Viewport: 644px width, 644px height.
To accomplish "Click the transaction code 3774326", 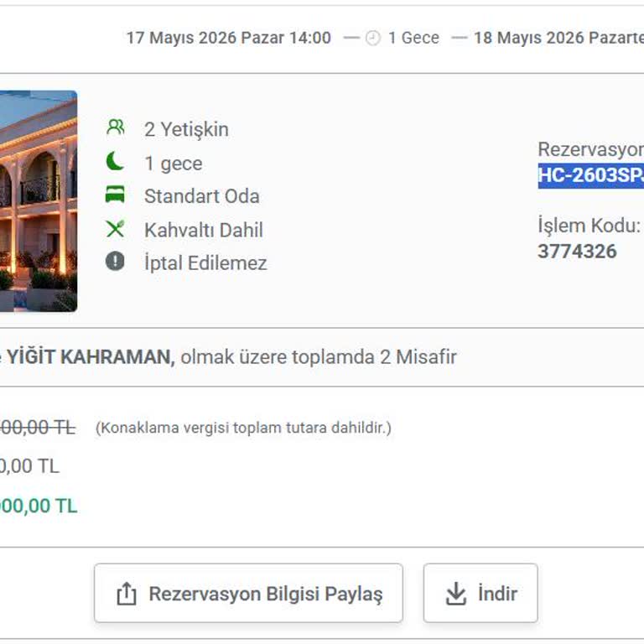I will 577,252.
